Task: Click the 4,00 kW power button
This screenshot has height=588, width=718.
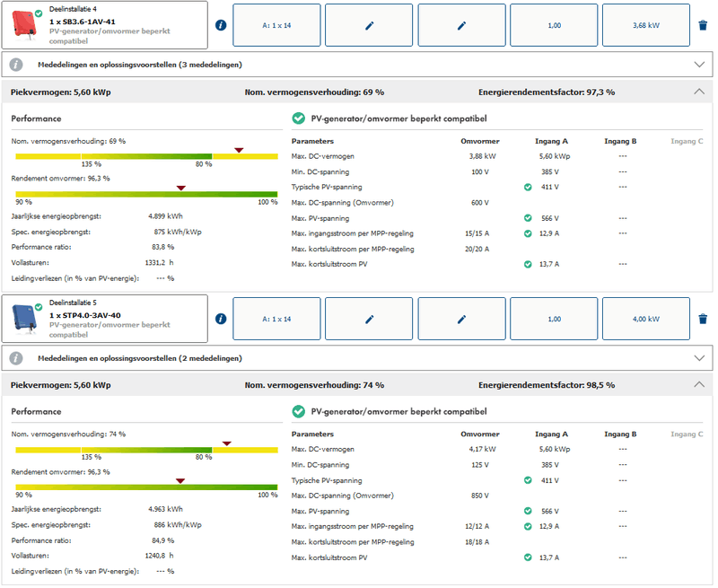Action: [x=646, y=319]
